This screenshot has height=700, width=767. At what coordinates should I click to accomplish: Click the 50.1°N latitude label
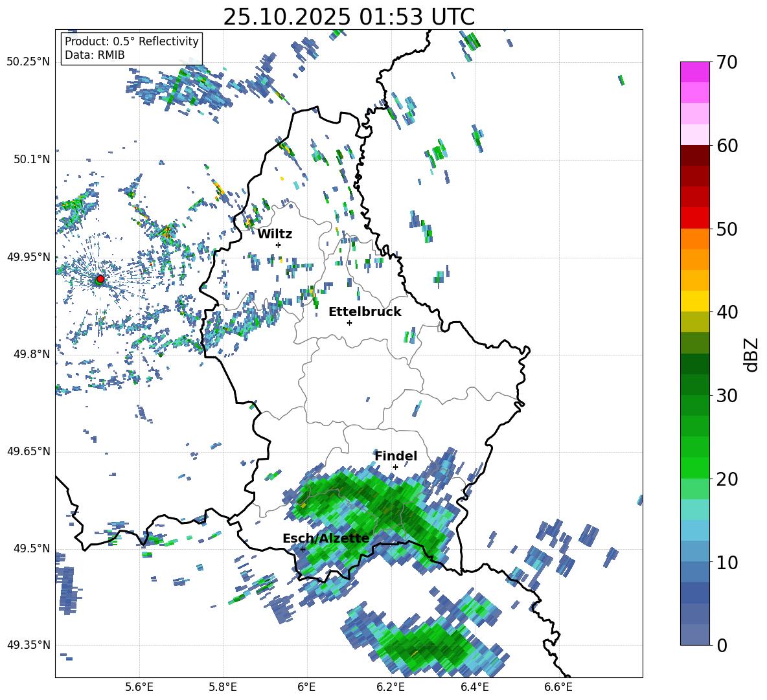tap(31, 159)
